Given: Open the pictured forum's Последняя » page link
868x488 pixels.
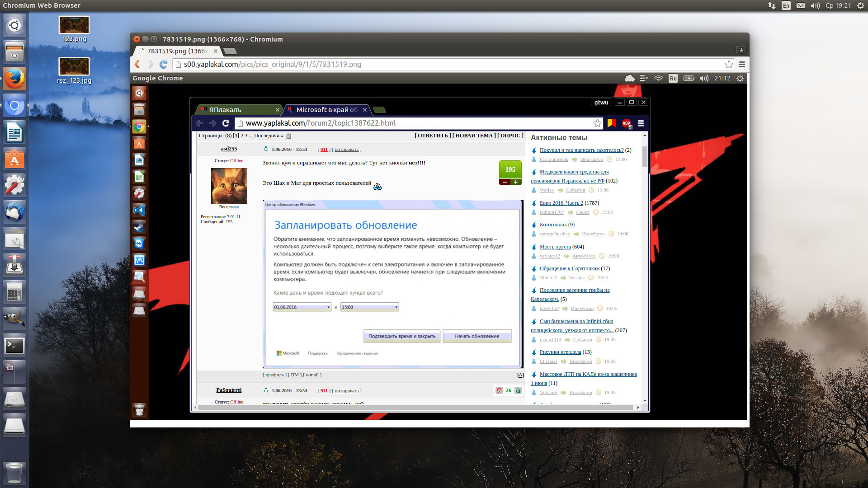Looking at the screenshot, I should click(x=269, y=136).
